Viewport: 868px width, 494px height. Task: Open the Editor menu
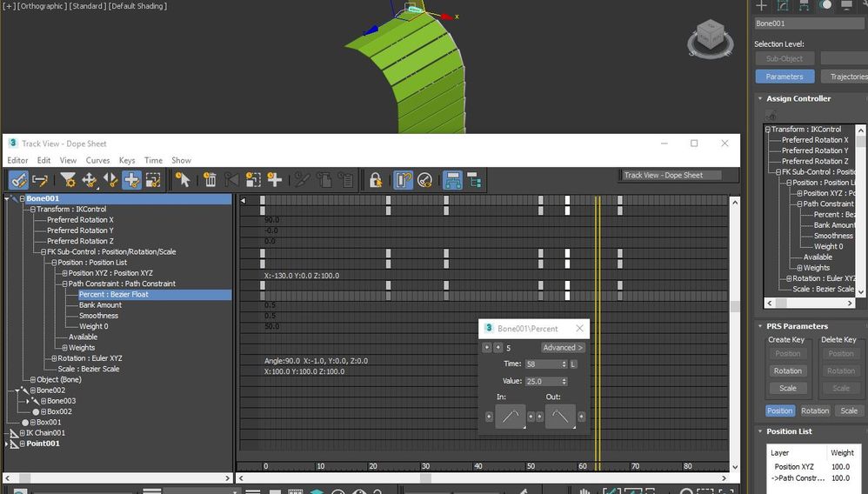tap(17, 160)
